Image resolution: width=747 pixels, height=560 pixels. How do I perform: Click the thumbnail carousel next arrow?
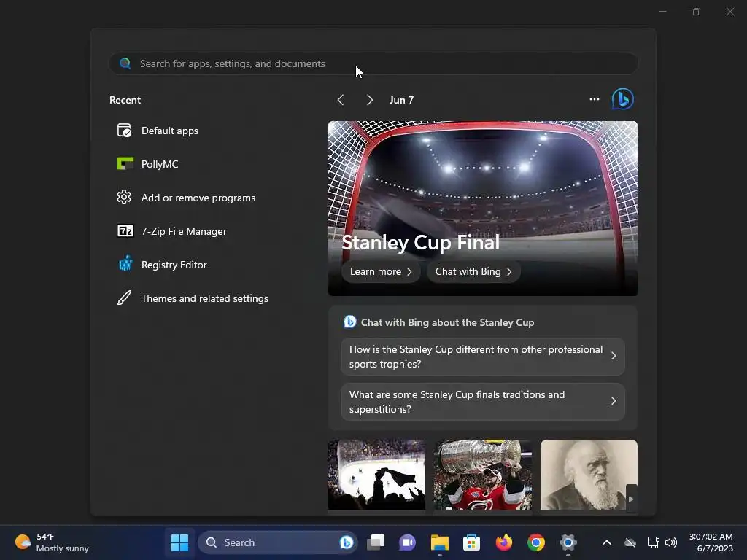(x=631, y=499)
